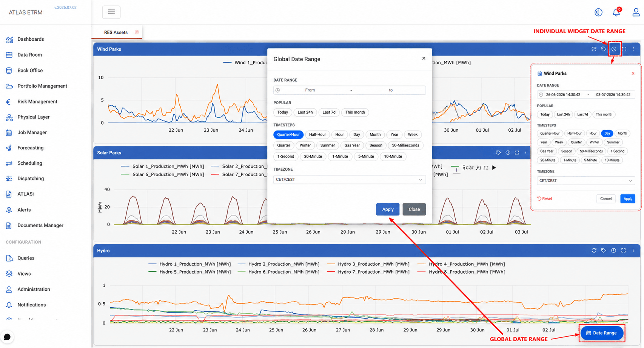Viewport: 644px width, 348px height.
Task: Open timezone dropdown in Wind Parks popup
Action: pyautogui.click(x=586, y=181)
